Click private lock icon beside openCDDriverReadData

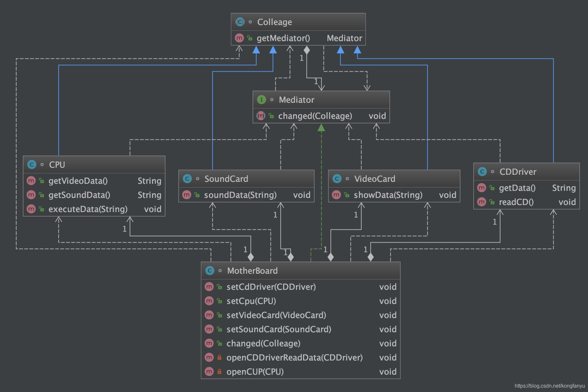tap(219, 357)
